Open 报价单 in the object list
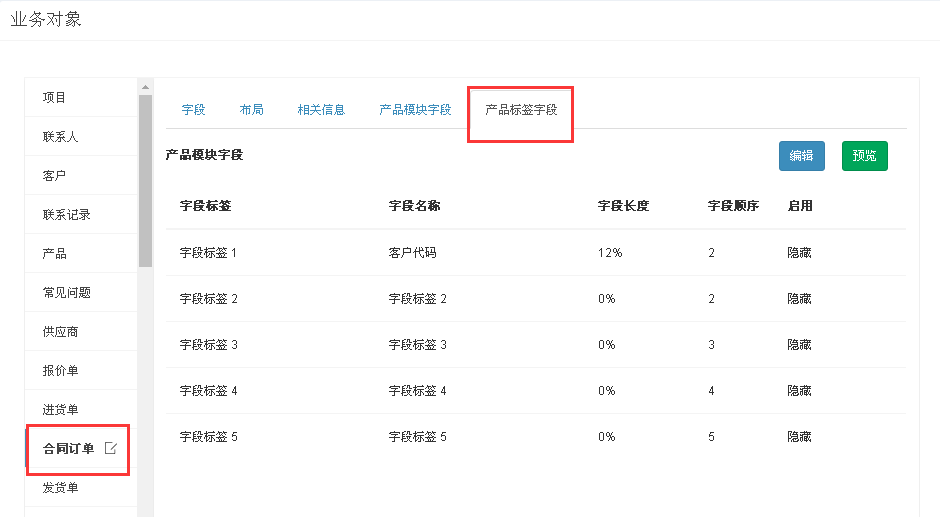940x517 pixels. tap(60, 371)
